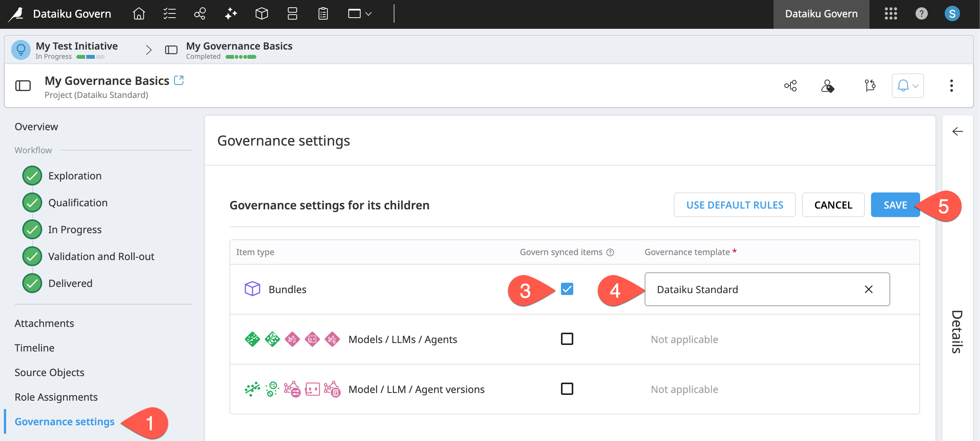Expand the notification bell dropdown
The image size is (980, 441).
[907, 86]
